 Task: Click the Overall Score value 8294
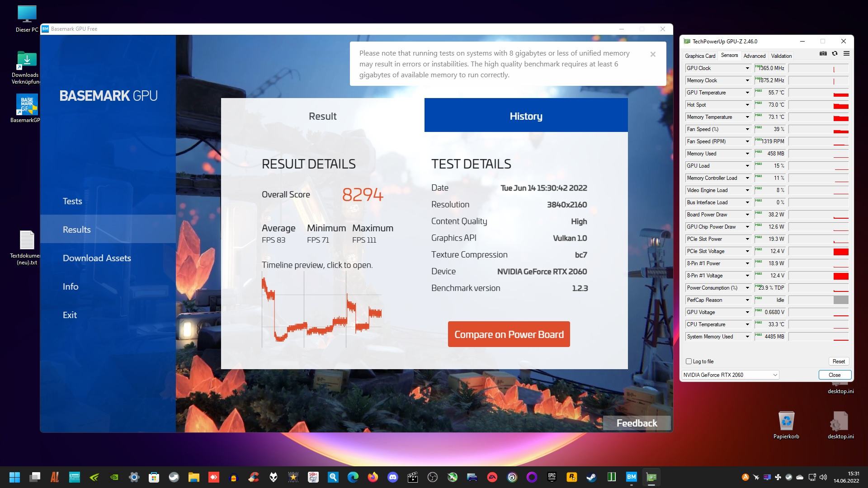(x=363, y=195)
